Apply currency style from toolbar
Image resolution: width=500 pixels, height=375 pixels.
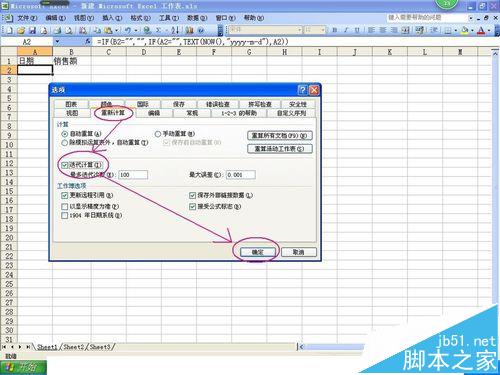click(419, 30)
